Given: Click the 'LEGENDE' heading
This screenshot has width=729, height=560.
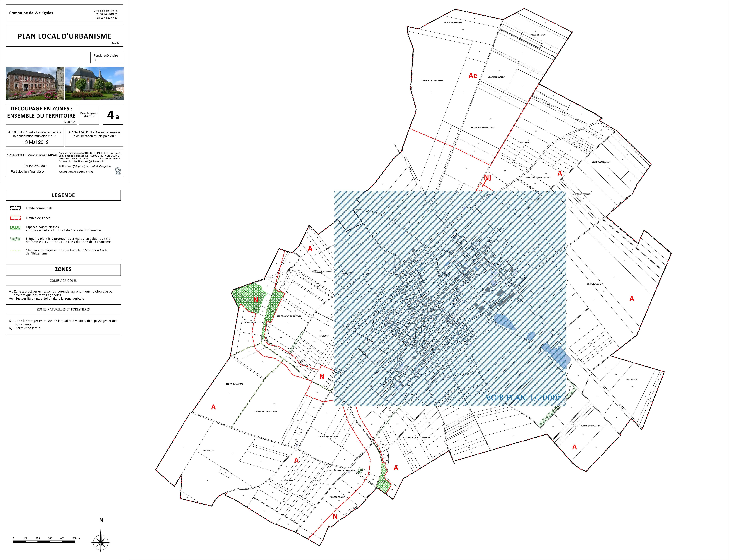Looking at the screenshot, I should pos(63,195).
